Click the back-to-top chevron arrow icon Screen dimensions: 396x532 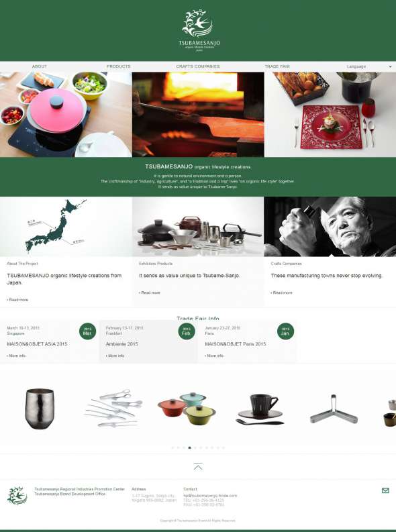[198, 466]
